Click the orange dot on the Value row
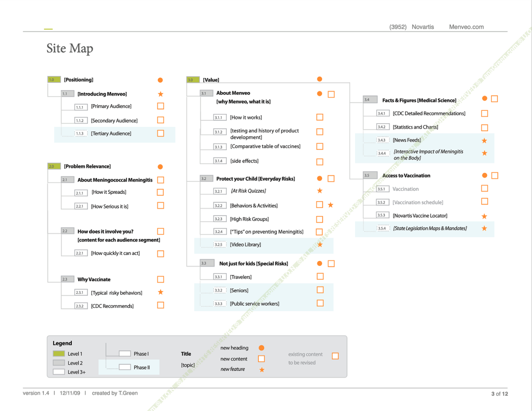532x411 pixels. [x=319, y=79]
